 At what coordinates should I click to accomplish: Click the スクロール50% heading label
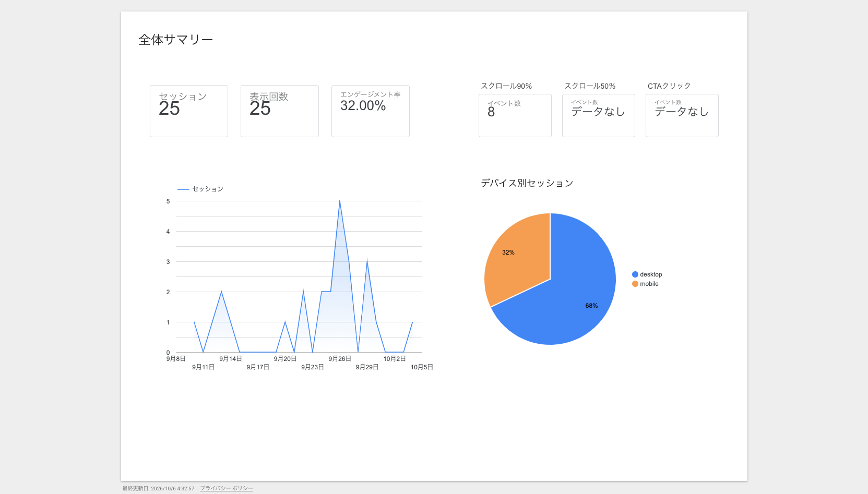(590, 86)
